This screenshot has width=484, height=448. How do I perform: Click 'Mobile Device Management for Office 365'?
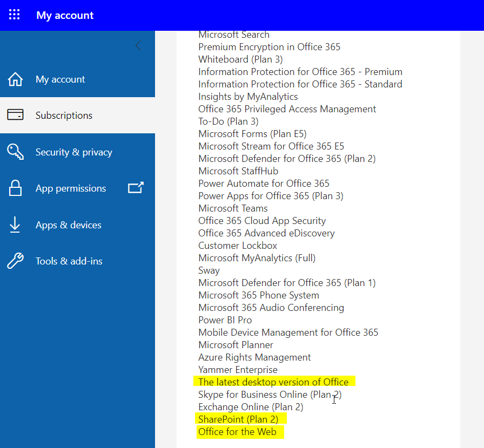pyautogui.click(x=288, y=332)
